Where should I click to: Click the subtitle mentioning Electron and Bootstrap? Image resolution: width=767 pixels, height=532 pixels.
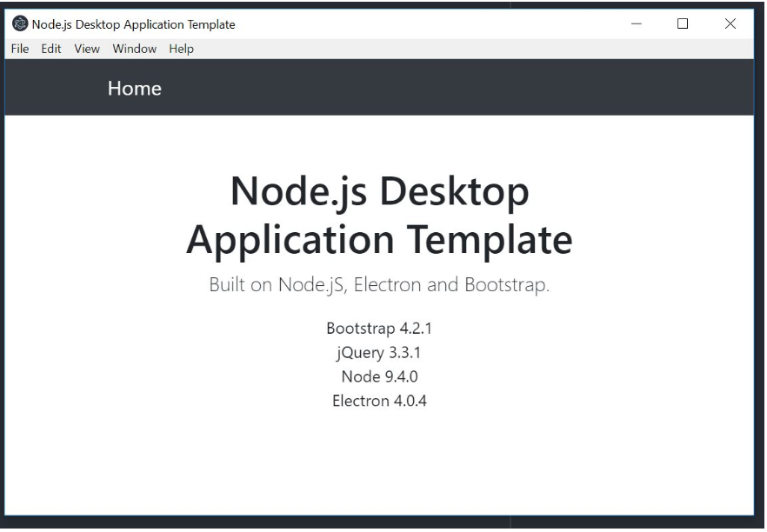click(x=381, y=281)
